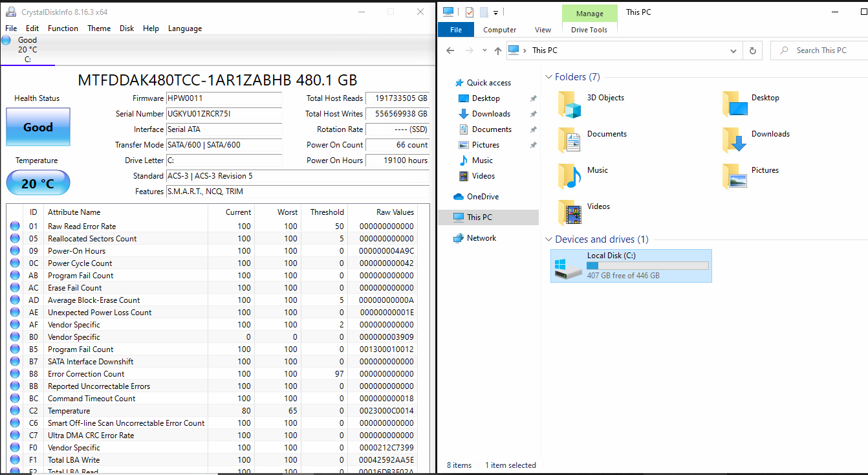Screen dimensions: 868x475
Task: Click the New folder quick access toolbar icon
Action: tap(484, 12)
